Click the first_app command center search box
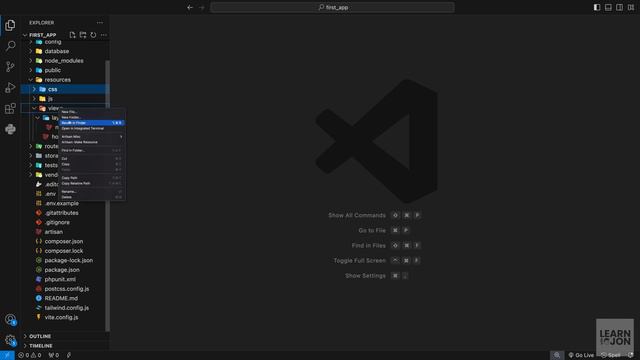The image size is (640, 360). 333,7
